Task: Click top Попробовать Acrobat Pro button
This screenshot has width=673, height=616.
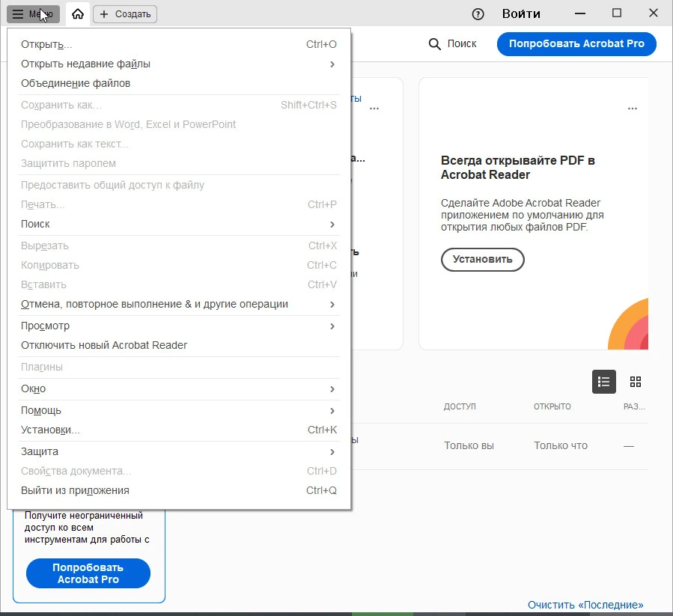Action: click(576, 43)
